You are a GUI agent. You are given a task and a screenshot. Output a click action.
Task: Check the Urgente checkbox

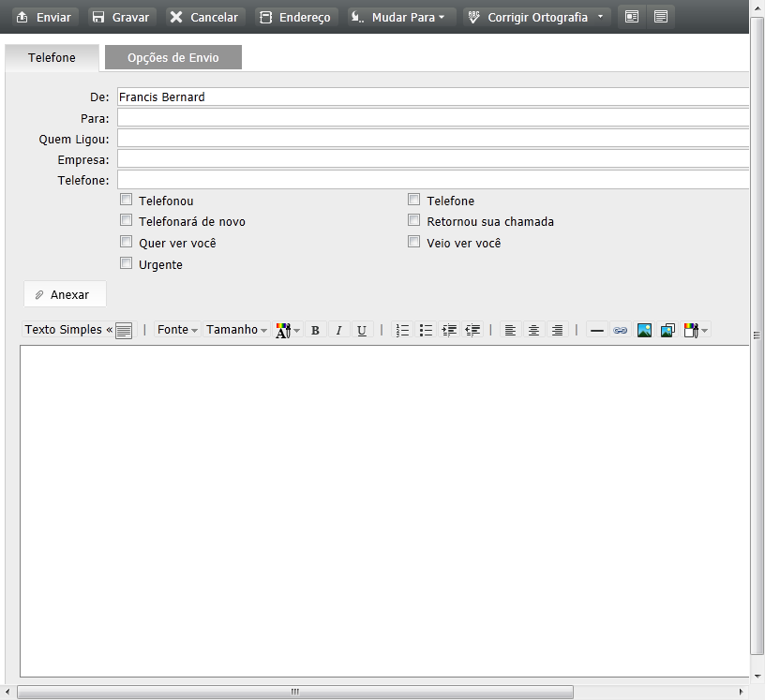(x=127, y=263)
